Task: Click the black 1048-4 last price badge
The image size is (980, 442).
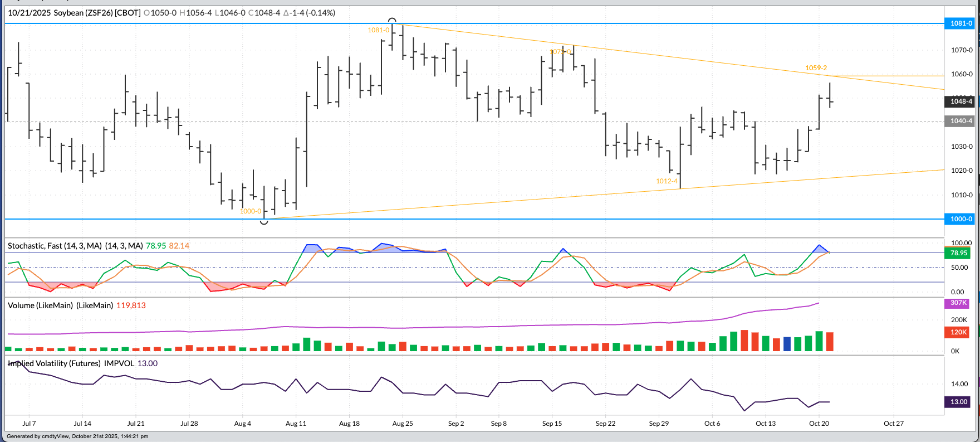Action: click(961, 101)
